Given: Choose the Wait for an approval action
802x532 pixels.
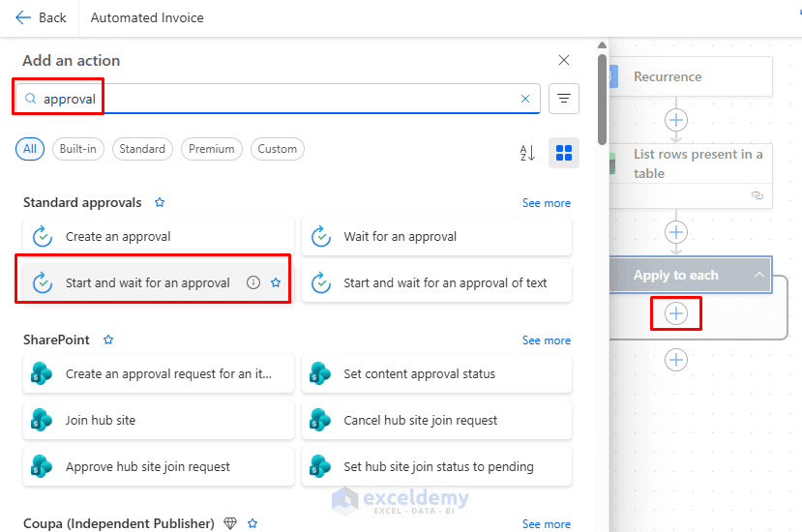Looking at the screenshot, I should point(436,236).
